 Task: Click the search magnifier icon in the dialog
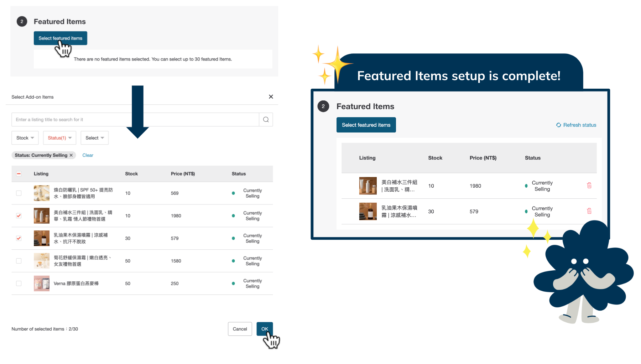point(266,119)
